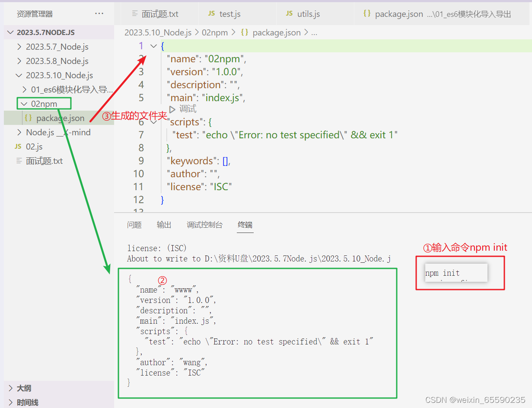Open the 输出 output panel tab
The height and width of the screenshot is (408, 532).
[x=164, y=225]
